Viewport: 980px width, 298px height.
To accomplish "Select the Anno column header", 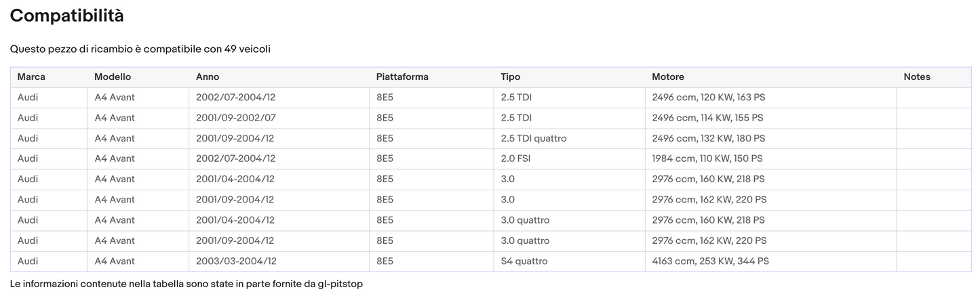I will pyautogui.click(x=208, y=77).
